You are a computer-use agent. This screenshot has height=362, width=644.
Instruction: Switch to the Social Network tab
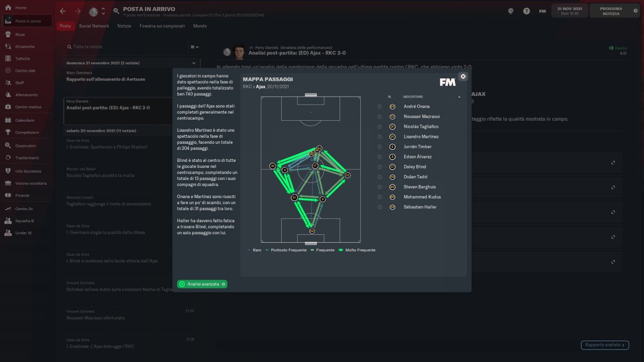(x=94, y=26)
